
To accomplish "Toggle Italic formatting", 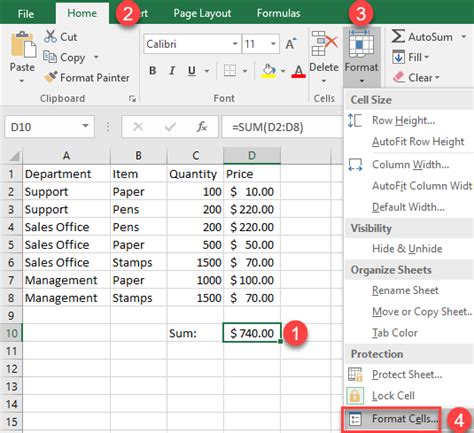I will tap(172, 71).
